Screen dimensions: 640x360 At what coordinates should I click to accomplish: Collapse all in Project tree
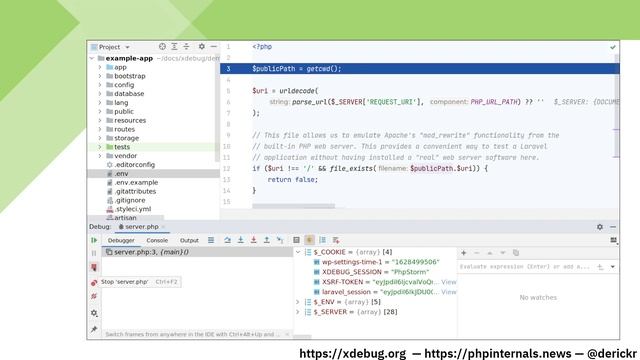(186, 47)
